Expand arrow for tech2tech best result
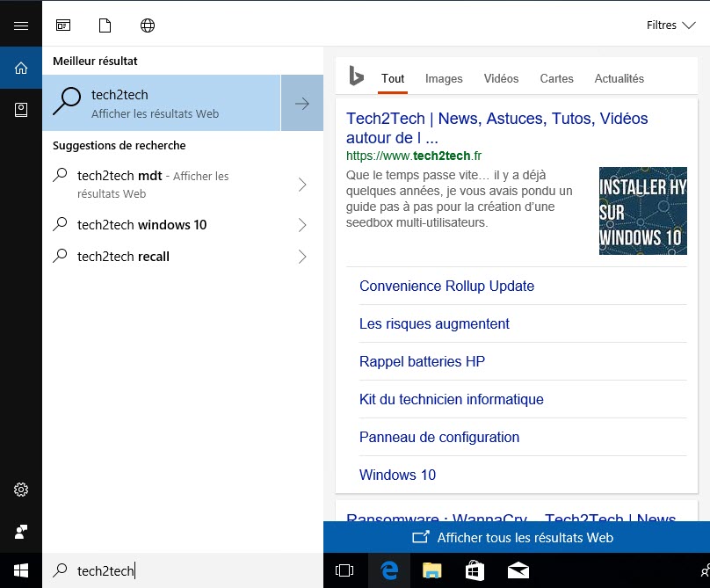This screenshot has height=588, width=710. click(x=302, y=104)
